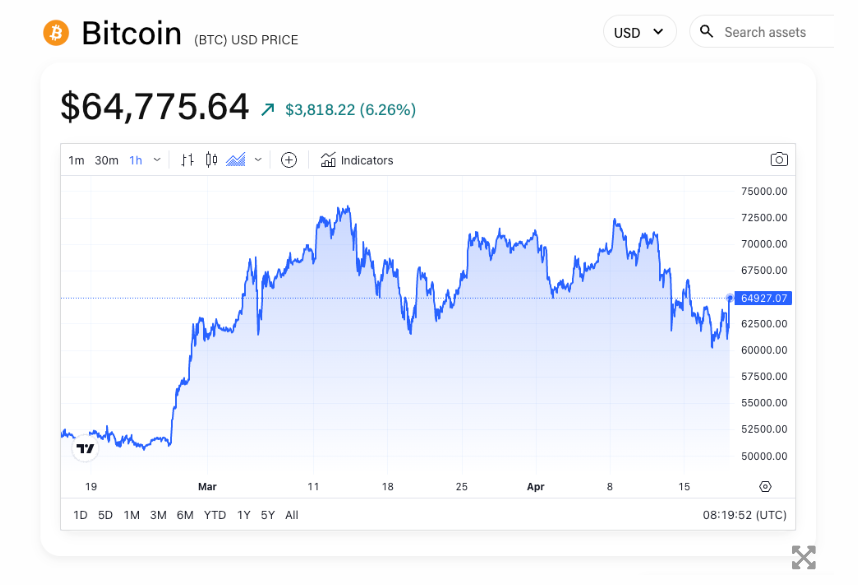Open the Indicators menu

[x=357, y=160]
